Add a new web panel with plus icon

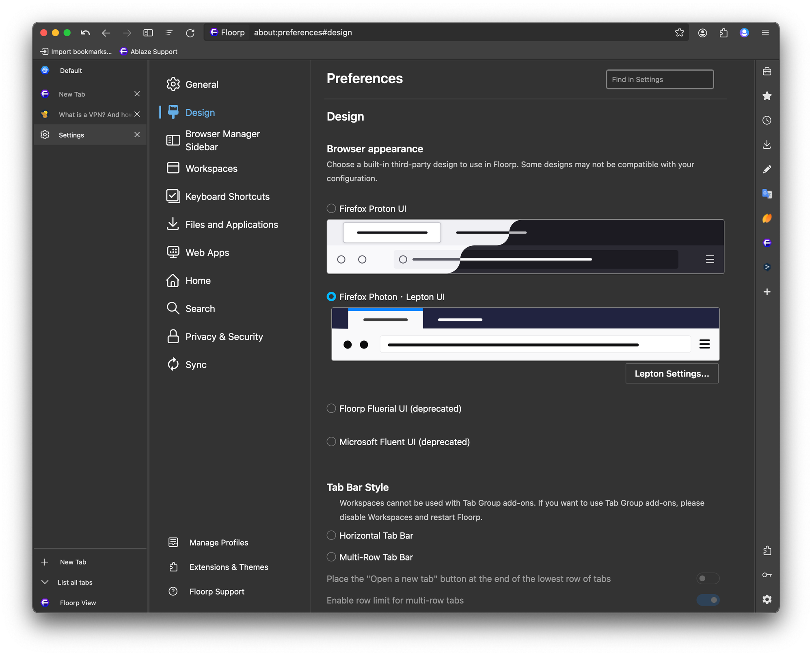tap(767, 292)
